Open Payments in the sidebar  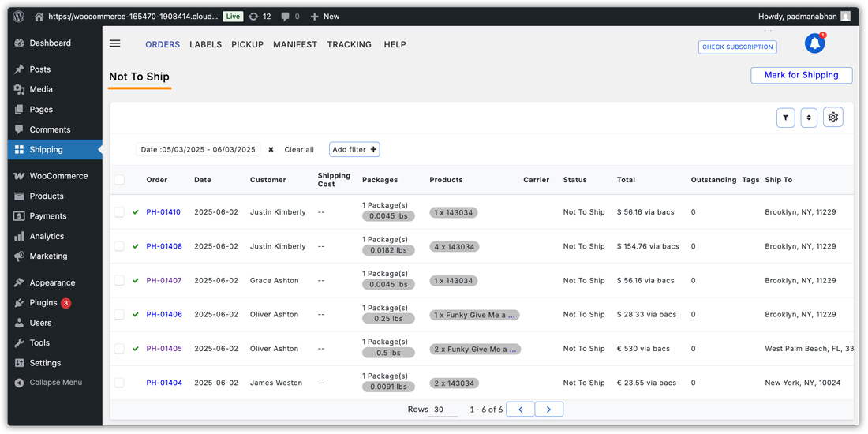54,216
